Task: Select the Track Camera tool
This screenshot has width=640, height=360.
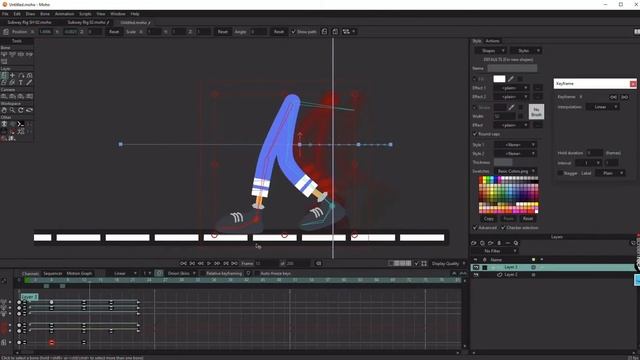Action: [4, 97]
